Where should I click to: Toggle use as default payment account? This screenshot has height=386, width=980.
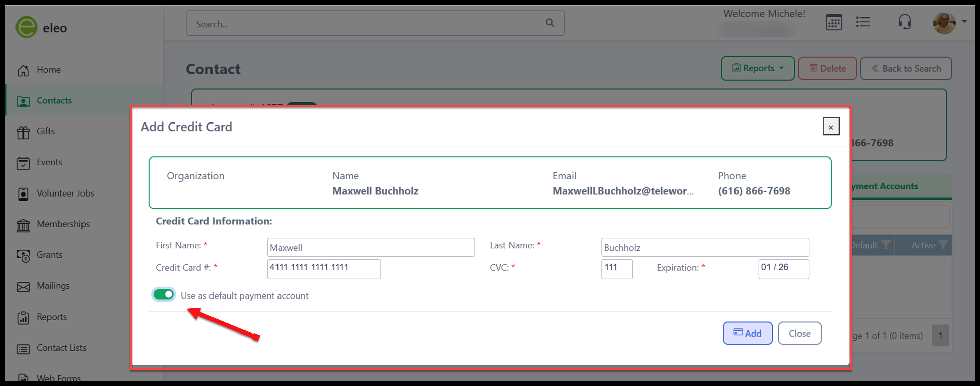[x=164, y=295]
